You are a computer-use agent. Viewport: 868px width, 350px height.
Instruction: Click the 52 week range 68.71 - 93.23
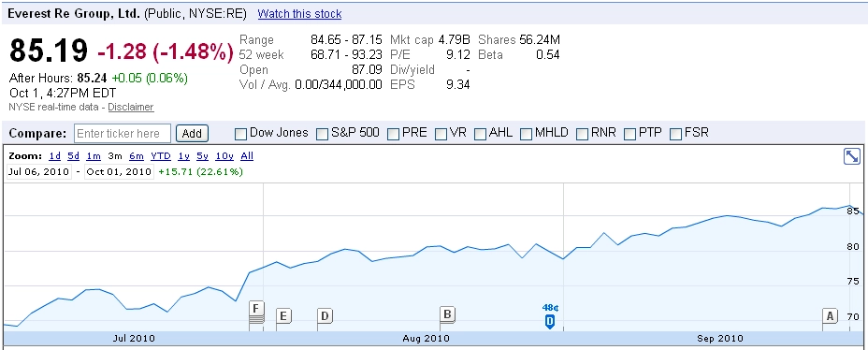click(x=346, y=55)
